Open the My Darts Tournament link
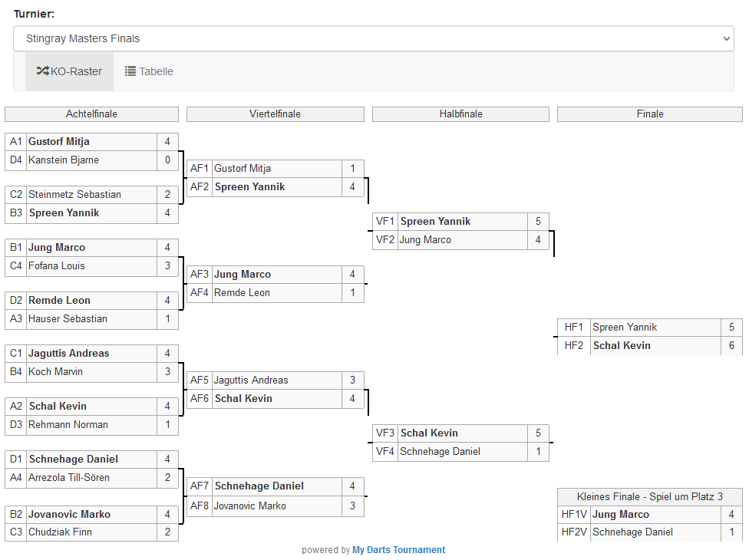Screen dimensions: 749x560 398,549
